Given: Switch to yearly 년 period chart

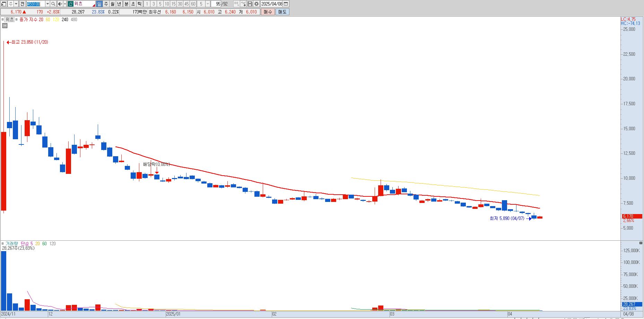Looking at the screenshot, I should point(119,4).
